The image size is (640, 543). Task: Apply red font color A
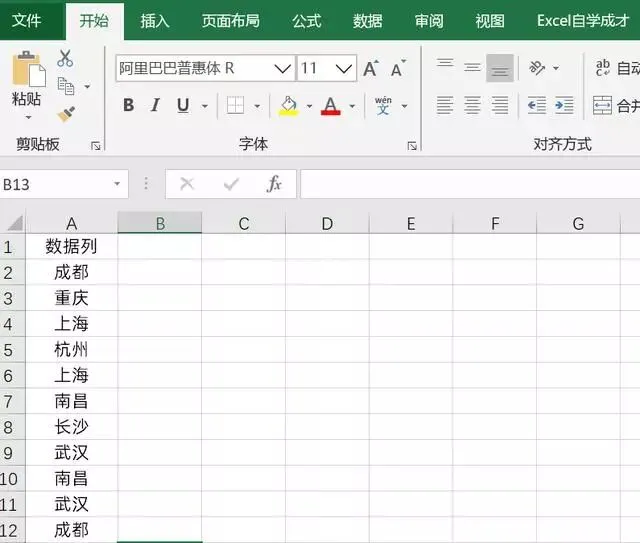pos(331,106)
